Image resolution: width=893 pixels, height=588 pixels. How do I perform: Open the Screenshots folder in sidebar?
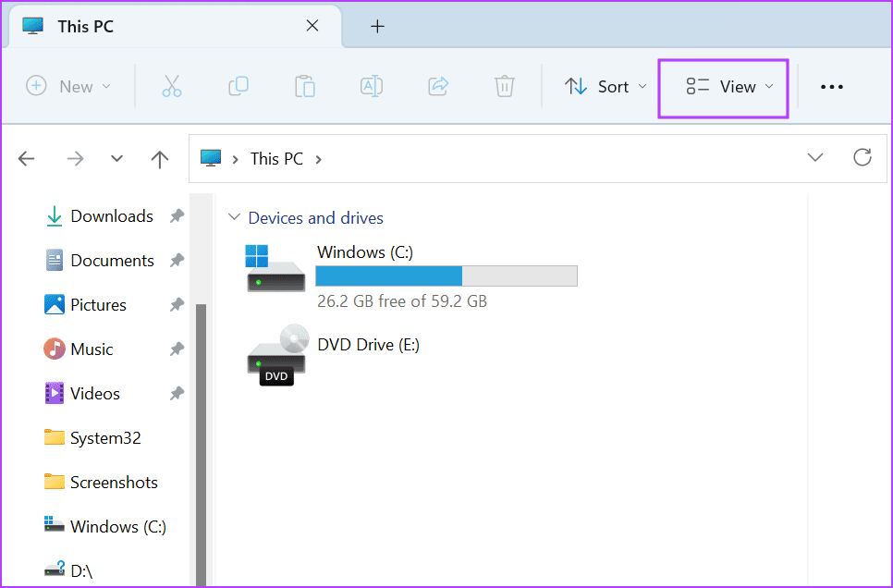tap(114, 483)
